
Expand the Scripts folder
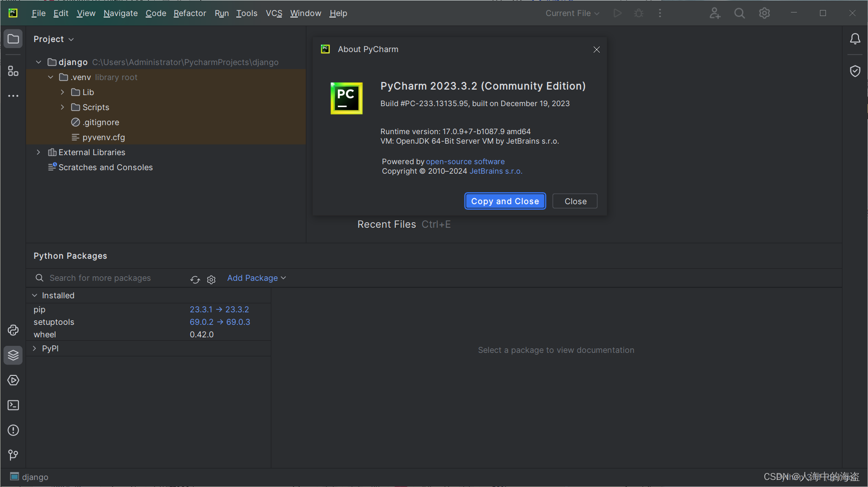62,107
